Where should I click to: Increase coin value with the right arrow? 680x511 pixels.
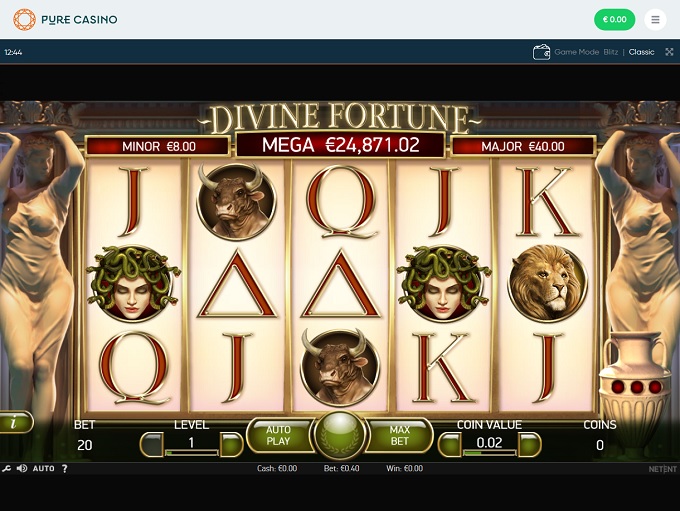pyautogui.click(x=530, y=444)
